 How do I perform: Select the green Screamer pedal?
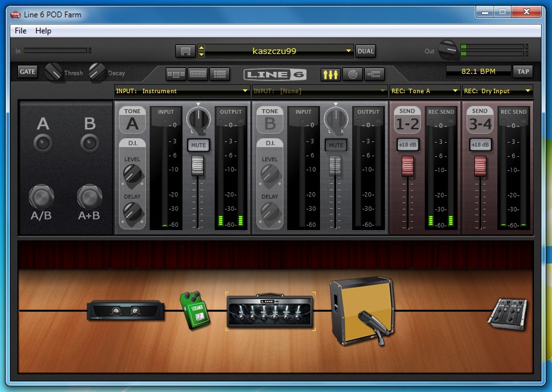[195, 310]
